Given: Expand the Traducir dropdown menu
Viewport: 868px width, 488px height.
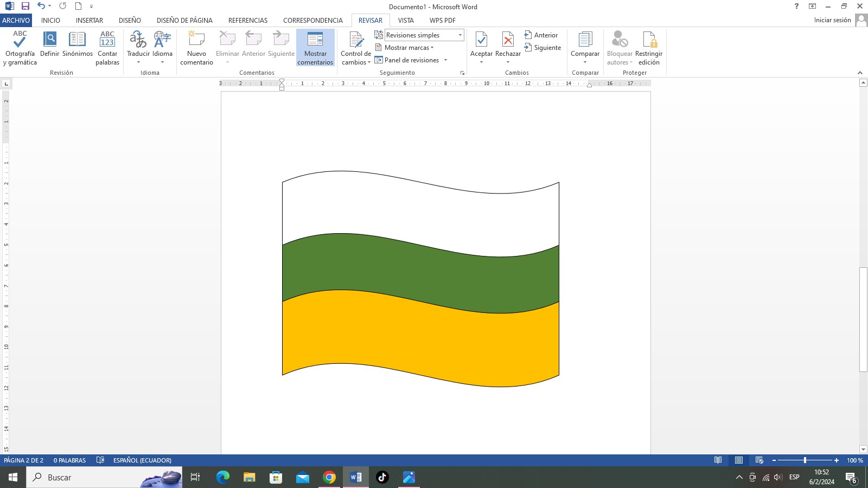Looking at the screenshot, I should point(138,61).
